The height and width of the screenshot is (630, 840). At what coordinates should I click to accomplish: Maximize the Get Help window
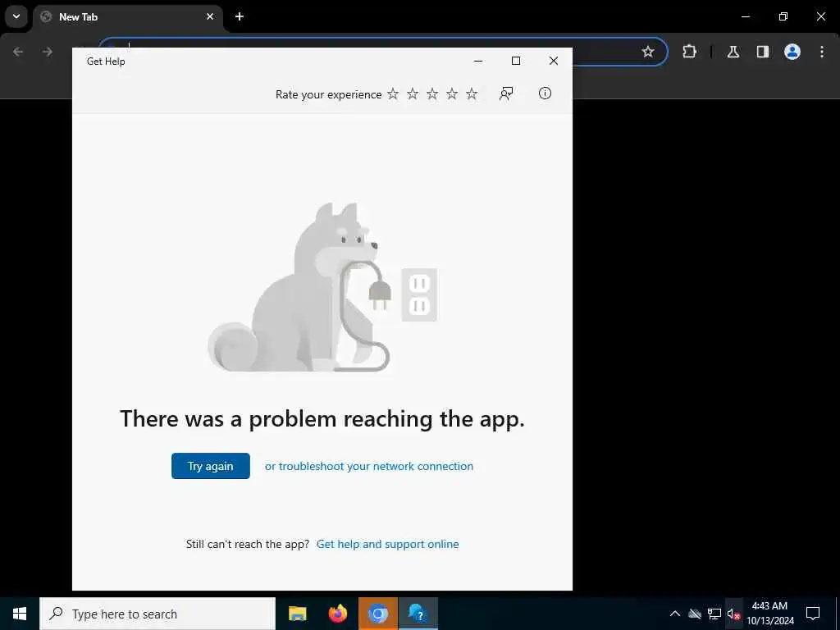[x=516, y=61]
